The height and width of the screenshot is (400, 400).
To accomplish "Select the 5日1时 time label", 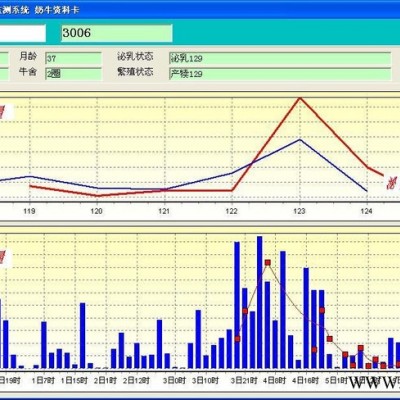I will point(337,380).
